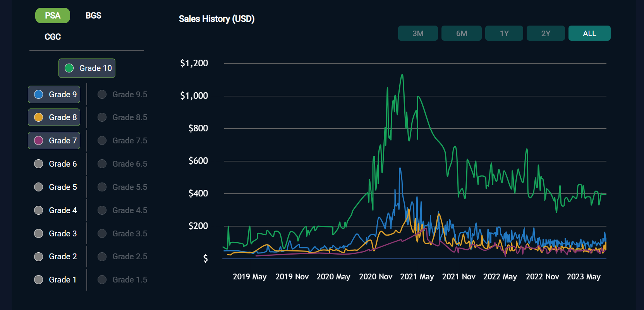Click the $800 axis label
The image size is (644, 310).
pos(198,128)
